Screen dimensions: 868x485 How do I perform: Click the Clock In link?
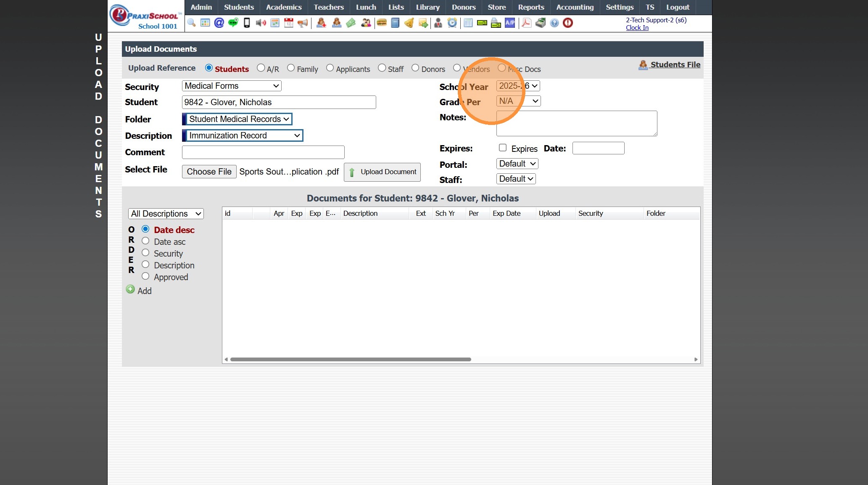(x=637, y=28)
